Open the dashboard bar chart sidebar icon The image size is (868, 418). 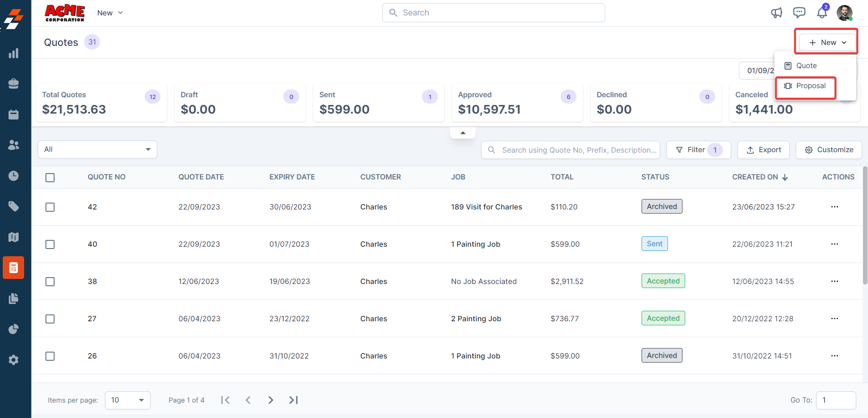(14, 53)
